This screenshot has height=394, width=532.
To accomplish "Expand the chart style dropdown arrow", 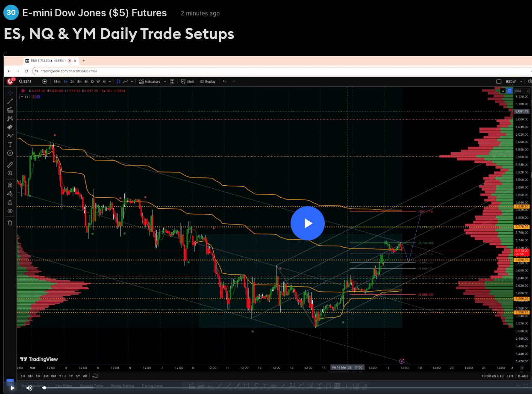I will coord(132,81).
